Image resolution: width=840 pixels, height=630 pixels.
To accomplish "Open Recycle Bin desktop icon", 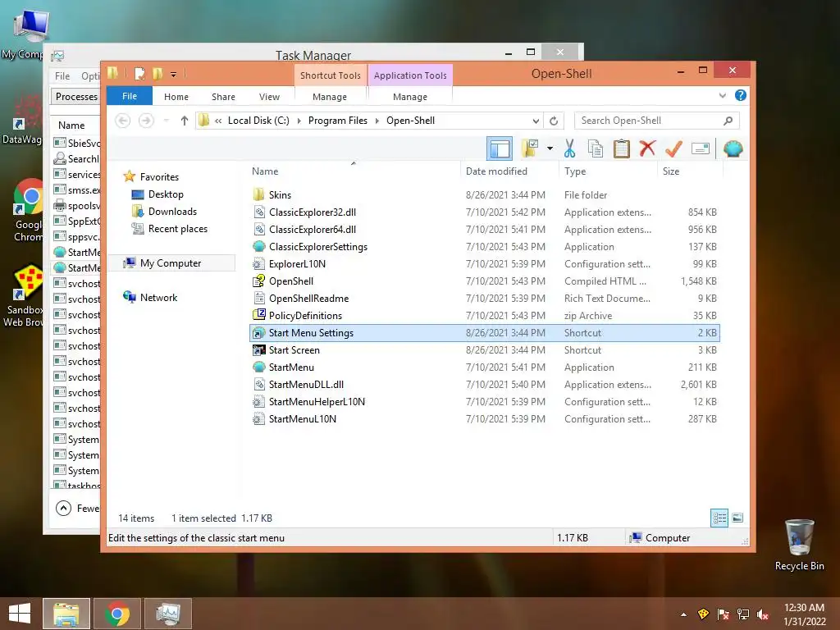I will click(799, 545).
